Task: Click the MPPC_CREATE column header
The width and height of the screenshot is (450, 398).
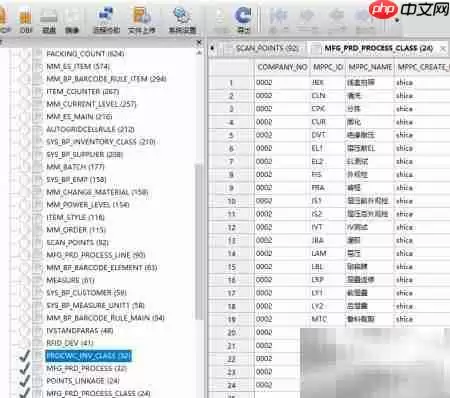Action: [x=423, y=67]
